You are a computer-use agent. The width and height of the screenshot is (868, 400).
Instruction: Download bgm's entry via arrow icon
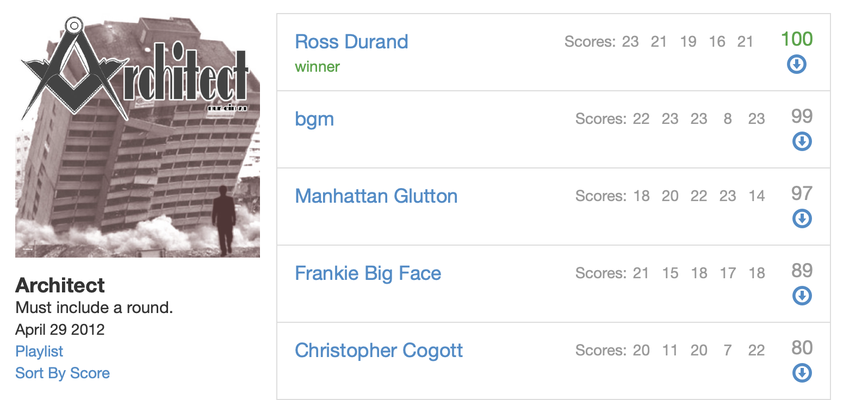802,142
